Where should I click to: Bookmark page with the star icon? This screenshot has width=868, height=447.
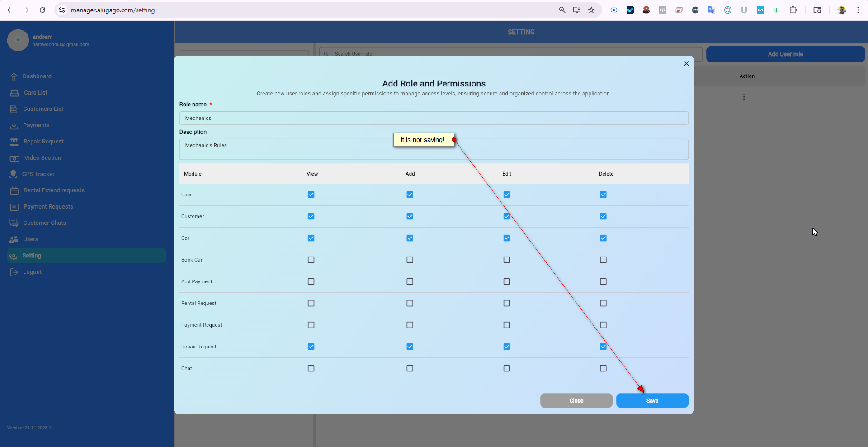pos(591,10)
